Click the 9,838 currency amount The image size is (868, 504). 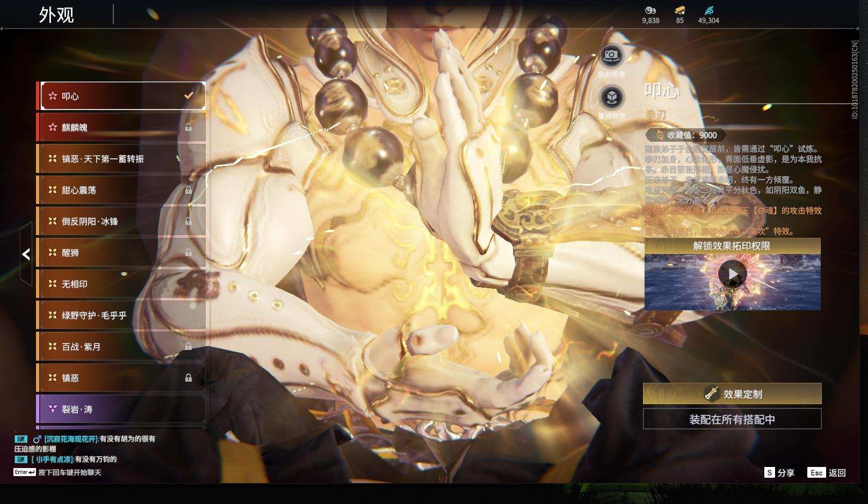click(x=650, y=20)
